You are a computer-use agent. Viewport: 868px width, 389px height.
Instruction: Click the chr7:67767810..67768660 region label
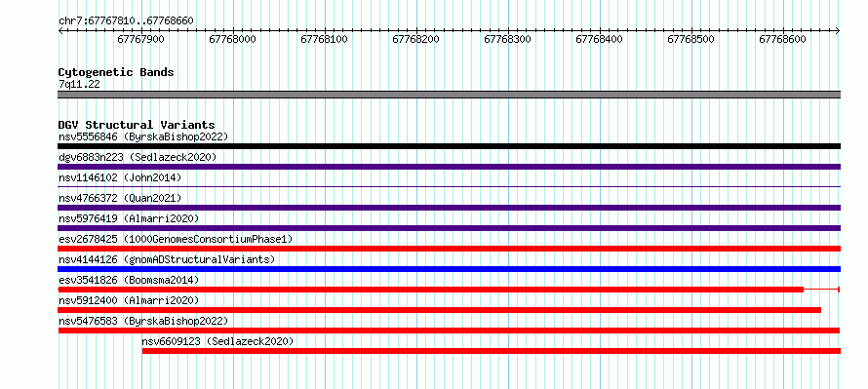126,20
